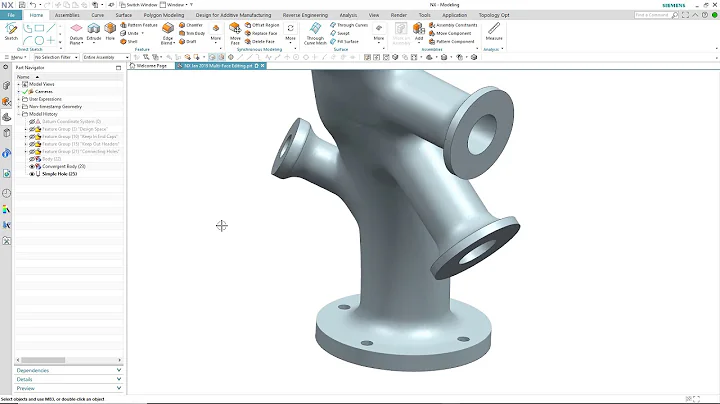Click Switch Window button
This screenshot has width=720, height=404.
click(138, 5)
